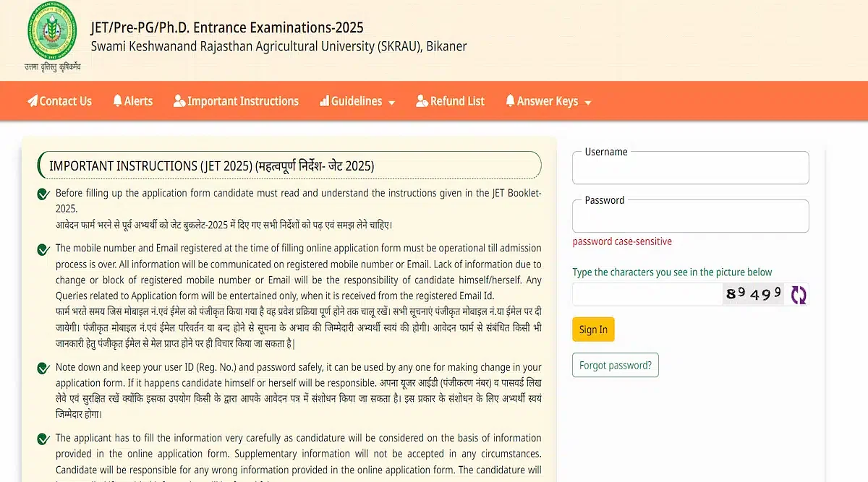Image resolution: width=868 pixels, height=482 pixels.
Task: Click the user icon beside Refund List
Action: (422, 101)
